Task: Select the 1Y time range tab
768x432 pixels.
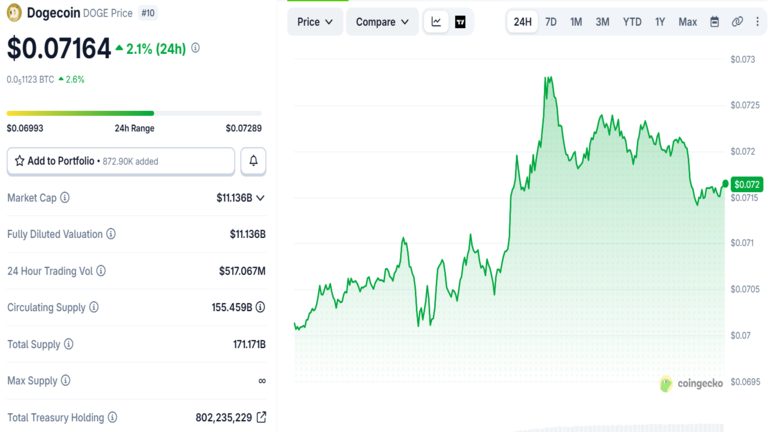Action: tap(660, 22)
